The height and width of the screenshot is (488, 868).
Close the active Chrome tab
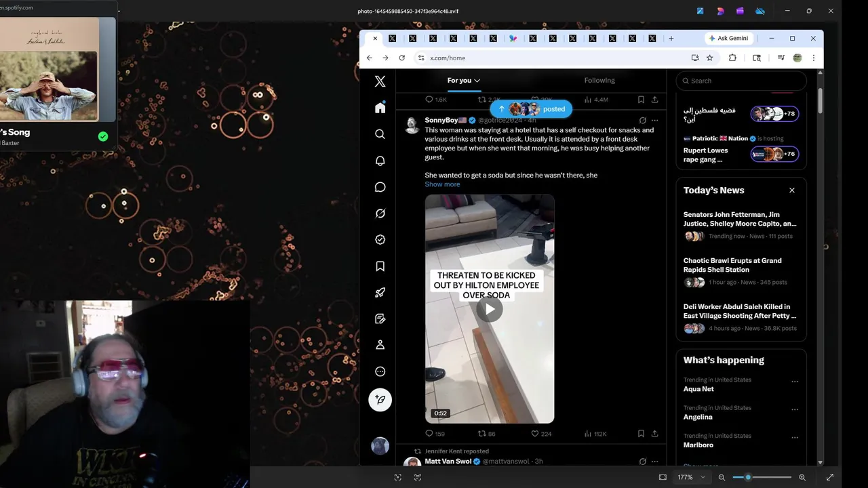point(375,39)
